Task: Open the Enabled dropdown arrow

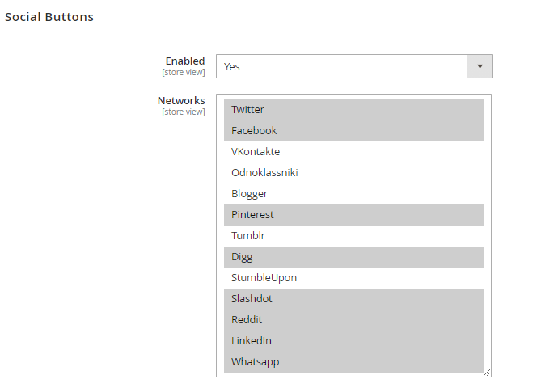Action: click(x=480, y=66)
